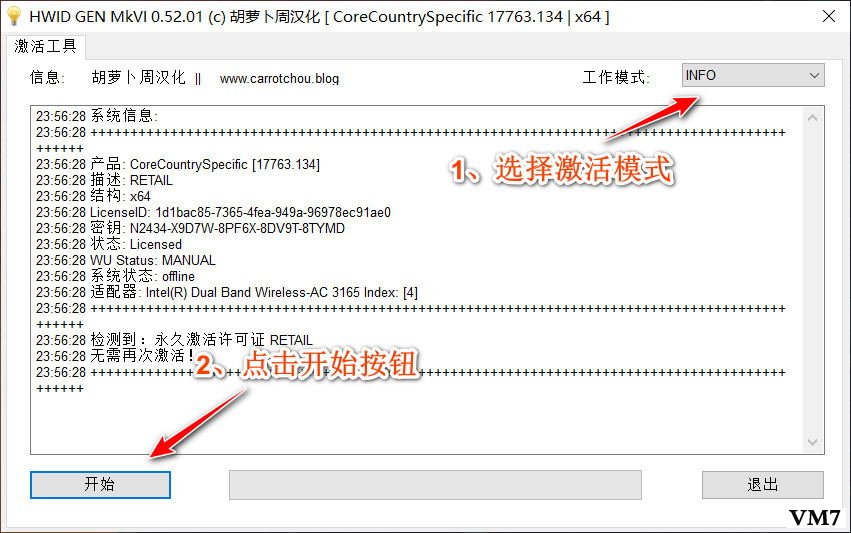This screenshot has width=851, height=533.
Task: Click the 退出 button
Action: pos(763,484)
